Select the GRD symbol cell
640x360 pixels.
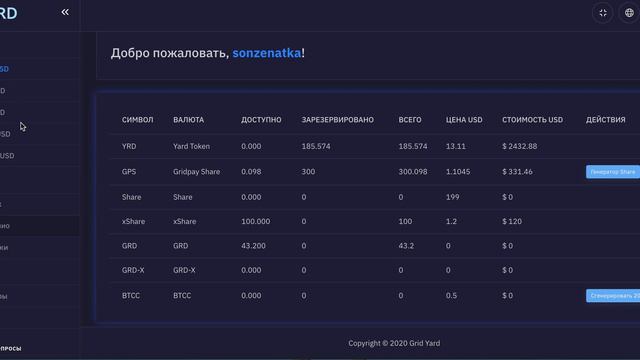(x=129, y=246)
